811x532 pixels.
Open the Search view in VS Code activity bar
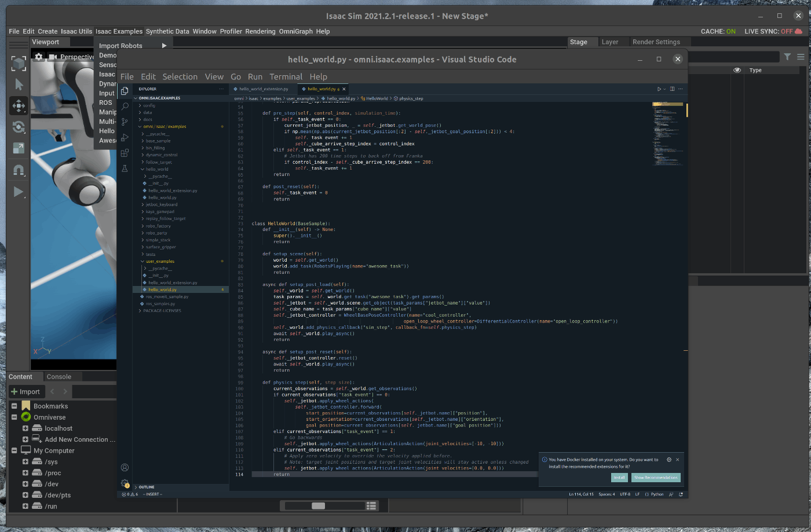point(125,107)
